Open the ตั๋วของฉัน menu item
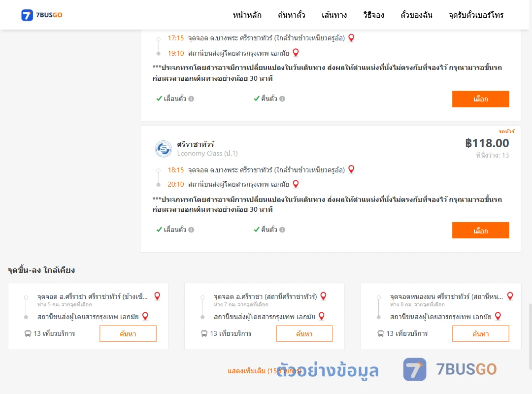 pos(416,15)
